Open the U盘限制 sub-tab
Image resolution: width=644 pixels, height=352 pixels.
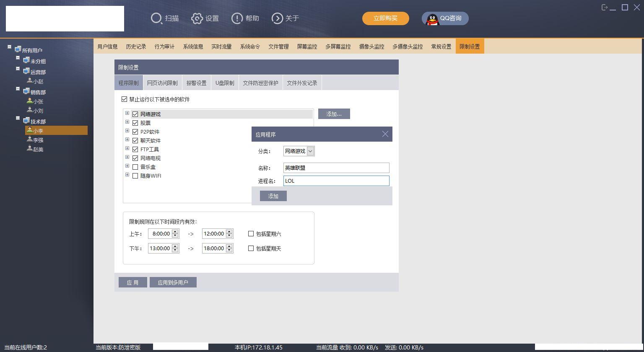[225, 83]
